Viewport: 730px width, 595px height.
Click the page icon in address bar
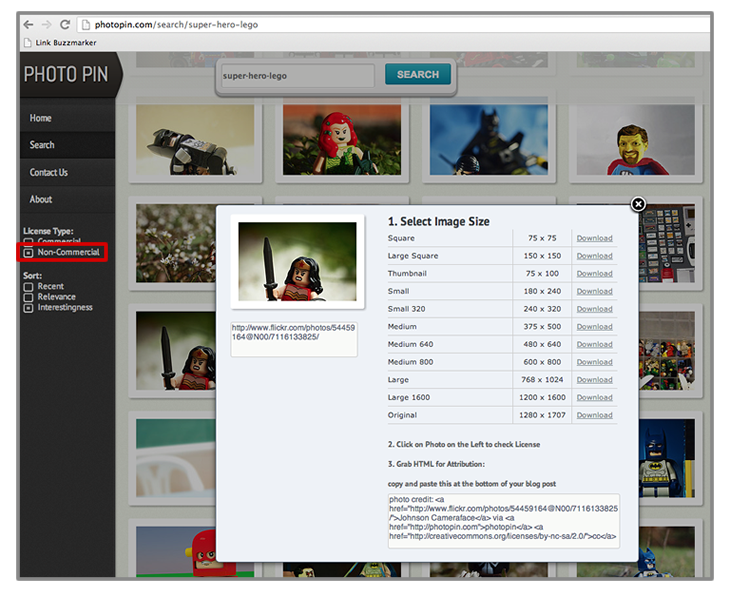pos(86,25)
